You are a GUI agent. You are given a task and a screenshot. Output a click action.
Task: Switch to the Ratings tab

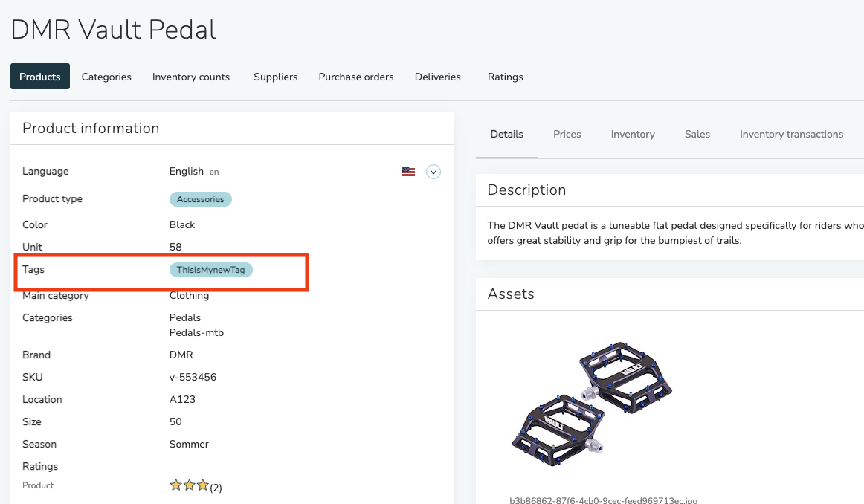[506, 77]
